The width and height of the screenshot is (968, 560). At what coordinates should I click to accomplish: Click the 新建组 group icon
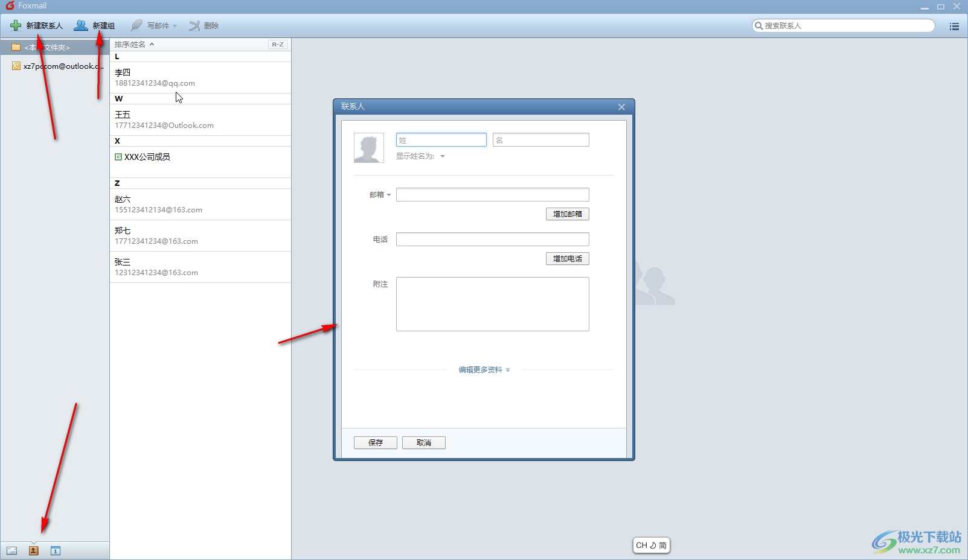[x=81, y=25]
